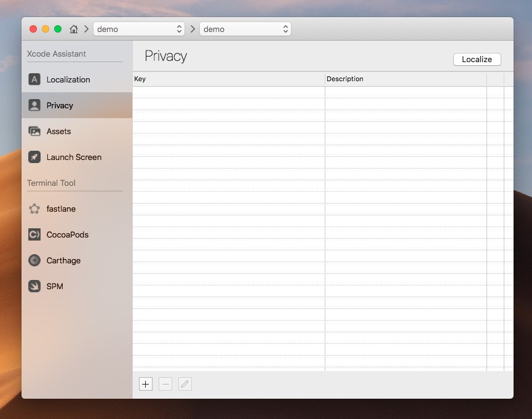Click the Carthage icon
This screenshot has width=532, height=419.
[34, 260]
